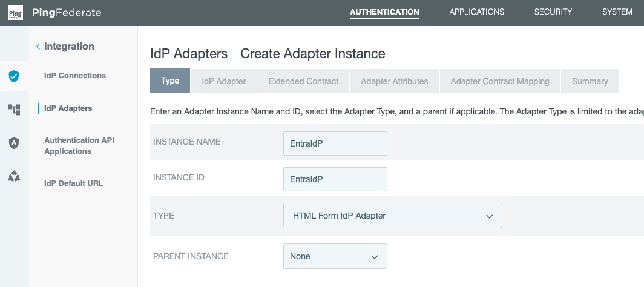
Task: Click the shield with person sidebar icon
Action: click(14, 143)
